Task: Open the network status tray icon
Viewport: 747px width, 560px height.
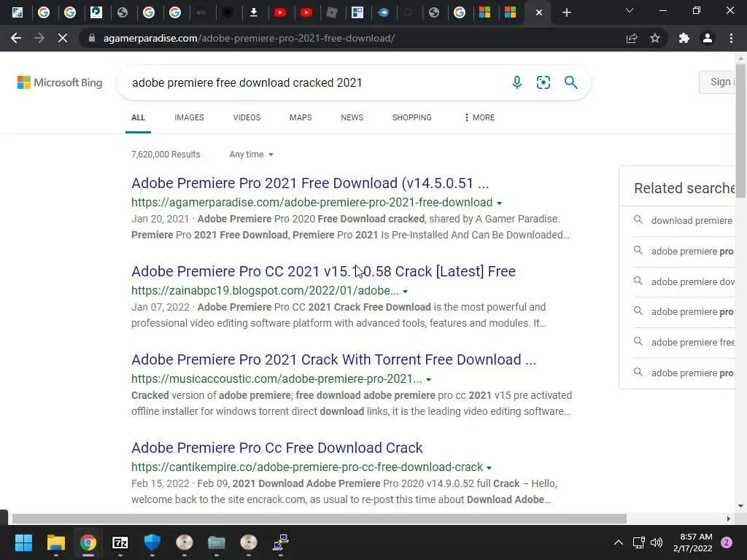Action: pos(638,542)
